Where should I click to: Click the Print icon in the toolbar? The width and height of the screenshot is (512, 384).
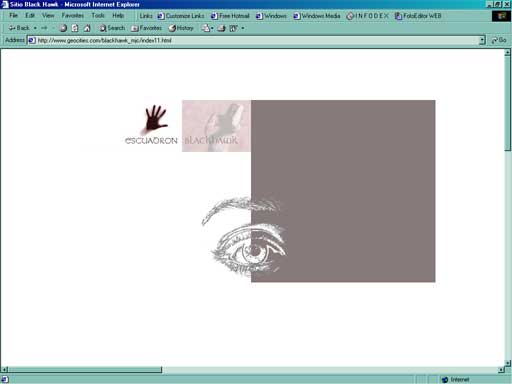click(221, 28)
